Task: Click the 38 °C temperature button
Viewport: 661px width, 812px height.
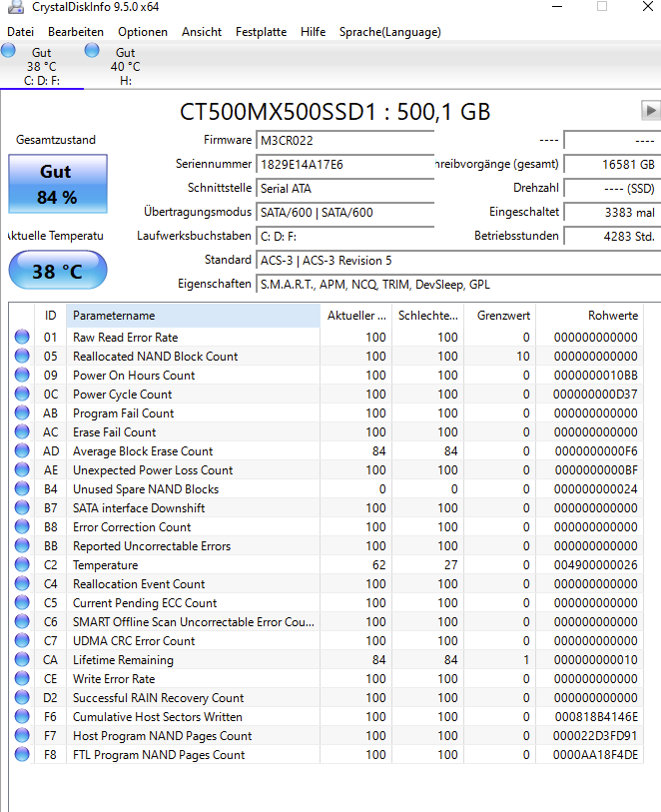Action: (58, 271)
